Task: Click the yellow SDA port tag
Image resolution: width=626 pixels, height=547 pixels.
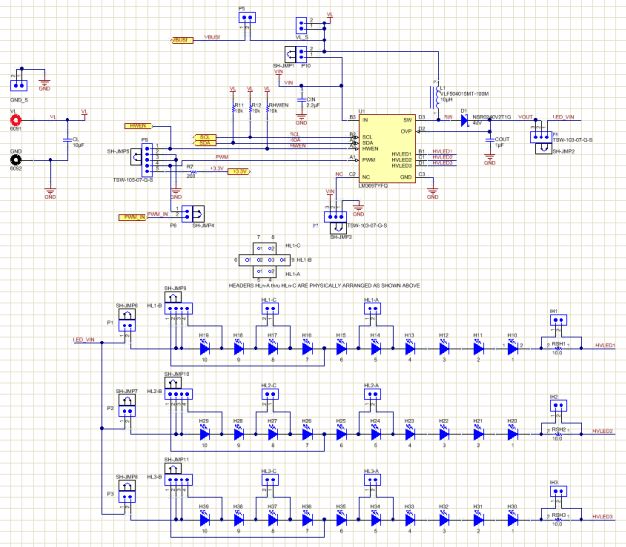Action: (x=205, y=143)
